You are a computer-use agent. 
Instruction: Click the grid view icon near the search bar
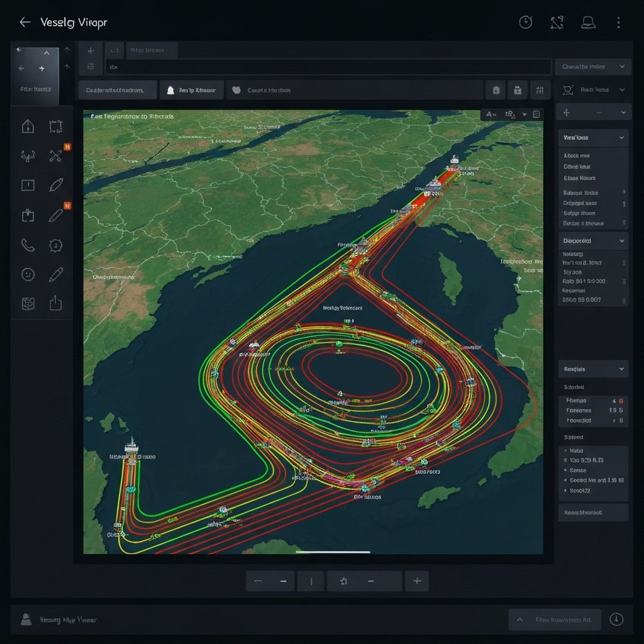[540, 90]
